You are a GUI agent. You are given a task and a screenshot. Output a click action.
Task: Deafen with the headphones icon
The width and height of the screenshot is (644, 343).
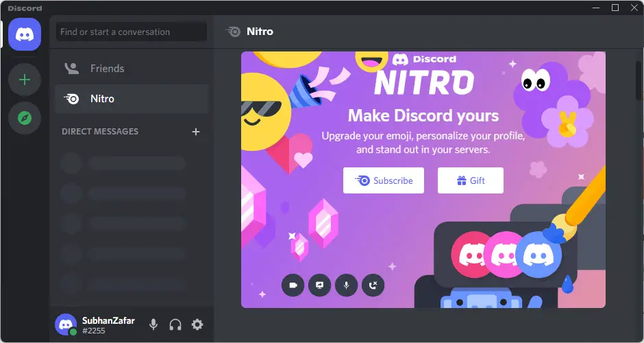tap(175, 324)
